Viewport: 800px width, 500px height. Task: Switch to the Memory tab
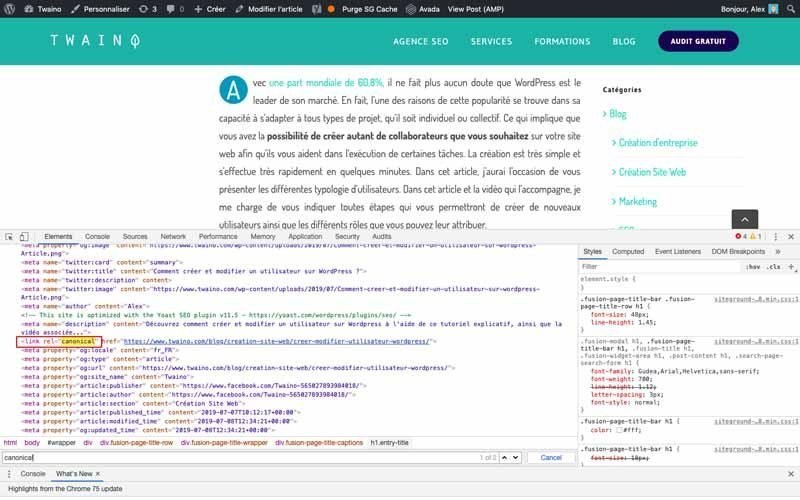pyautogui.click(x=263, y=237)
